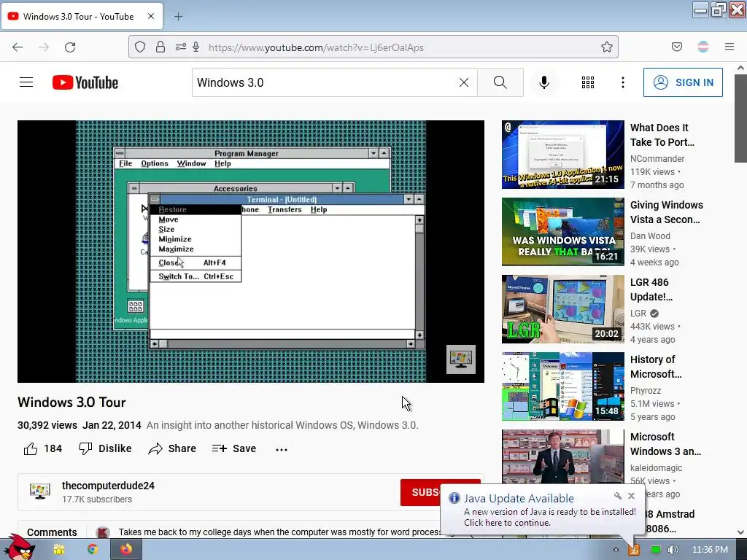Open the Java tray icon
The height and width of the screenshot is (560, 747).
coord(634,550)
